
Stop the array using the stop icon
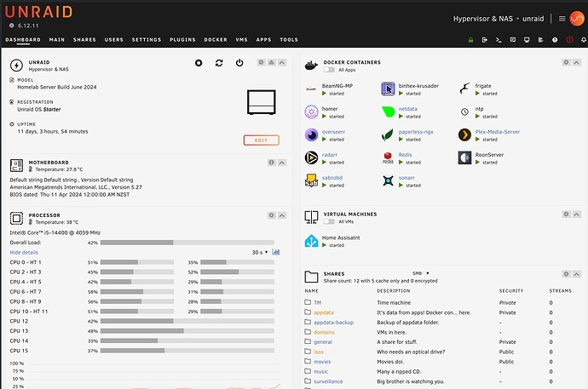[x=199, y=63]
